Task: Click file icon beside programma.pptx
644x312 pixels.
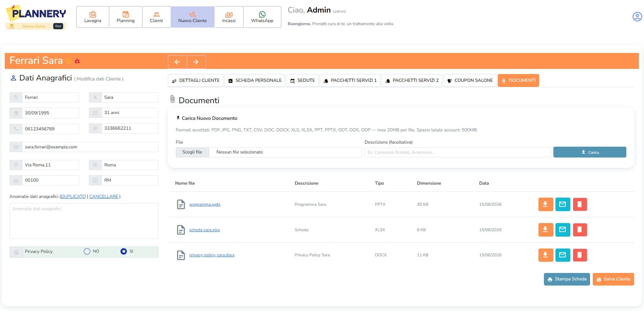Action: click(x=181, y=204)
